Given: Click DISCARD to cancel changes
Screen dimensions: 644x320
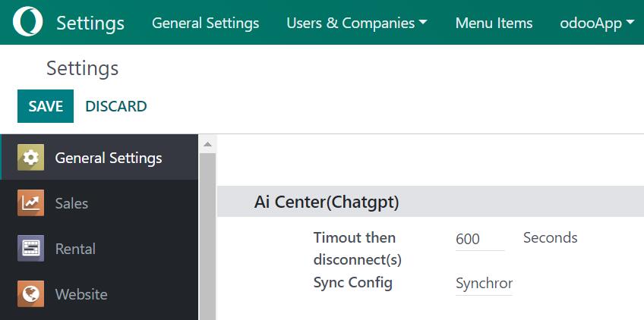Looking at the screenshot, I should (x=116, y=106).
